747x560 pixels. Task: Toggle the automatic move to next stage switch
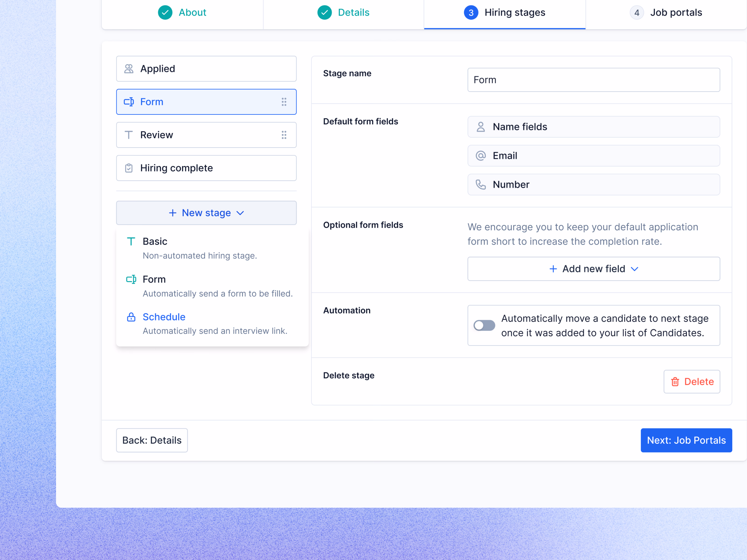[484, 325]
